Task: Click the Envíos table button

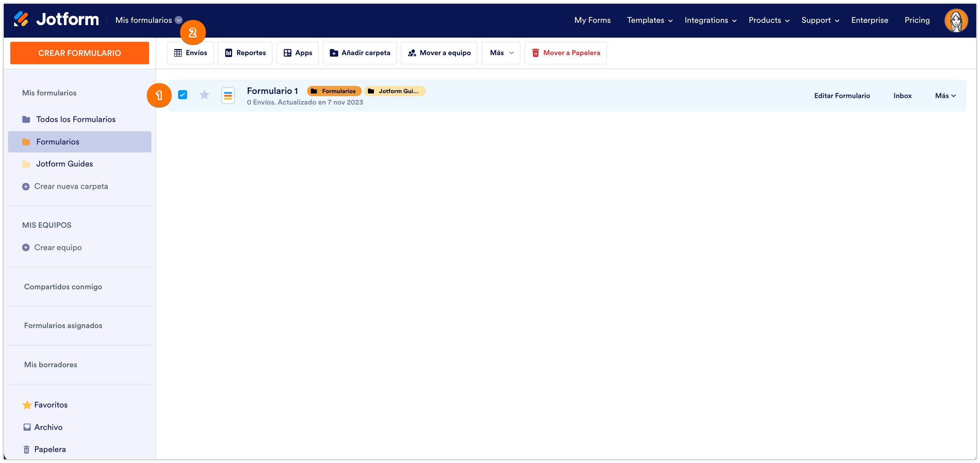Action: (x=190, y=53)
